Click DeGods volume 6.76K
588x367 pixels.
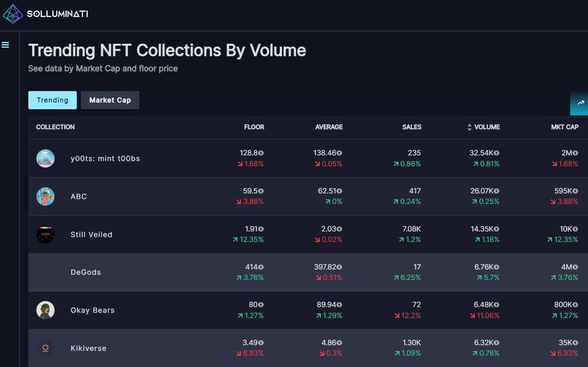point(487,267)
